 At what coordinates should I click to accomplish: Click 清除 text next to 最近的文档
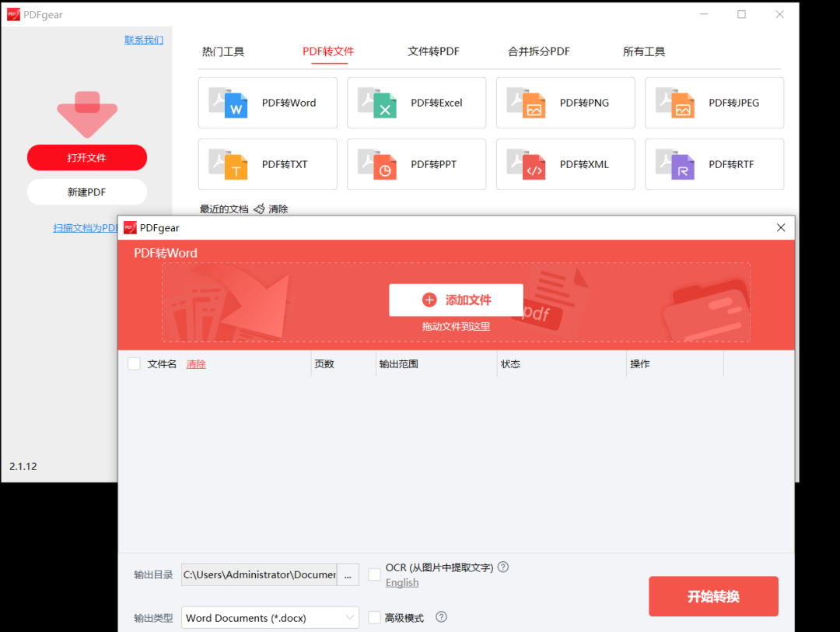(278, 209)
